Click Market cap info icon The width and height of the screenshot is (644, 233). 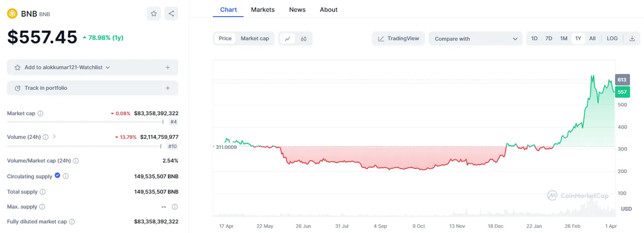click(40, 114)
